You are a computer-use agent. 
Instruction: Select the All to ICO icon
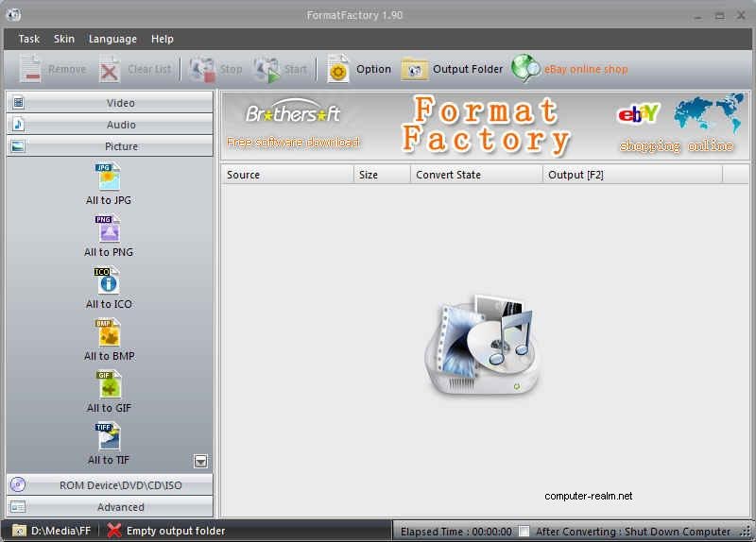coord(108,280)
